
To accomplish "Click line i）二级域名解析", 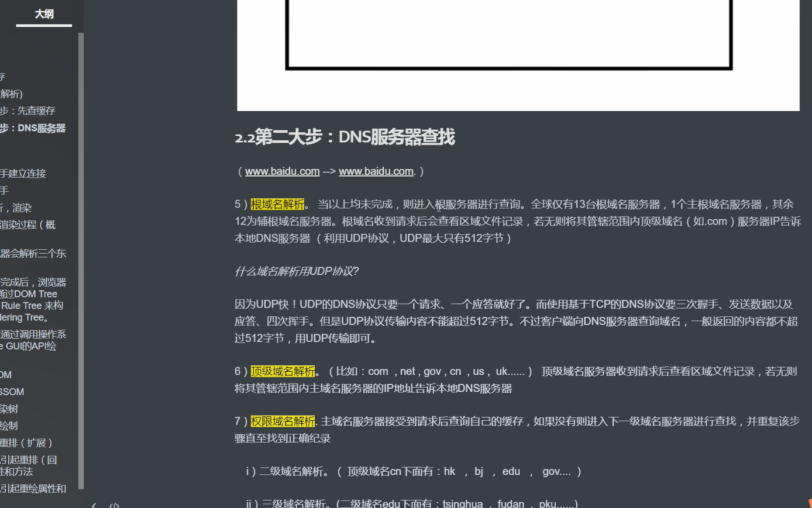I will click(413, 471).
